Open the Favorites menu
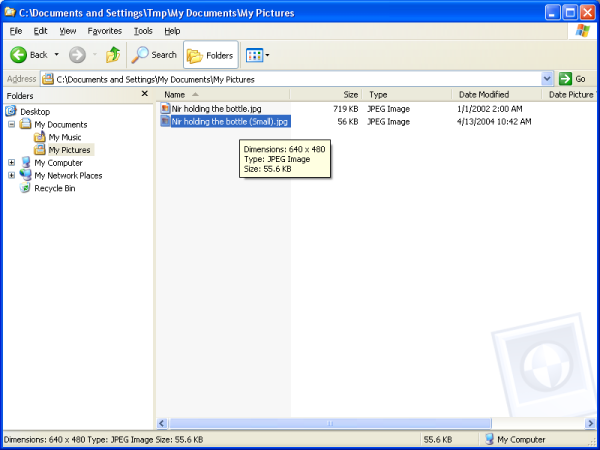 [x=104, y=31]
